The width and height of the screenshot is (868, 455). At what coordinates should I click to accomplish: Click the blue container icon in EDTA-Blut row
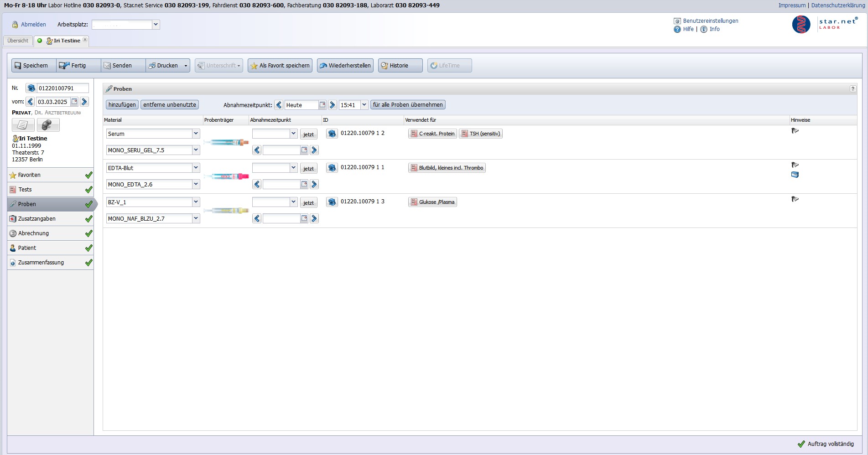click(x=795, y=175)
